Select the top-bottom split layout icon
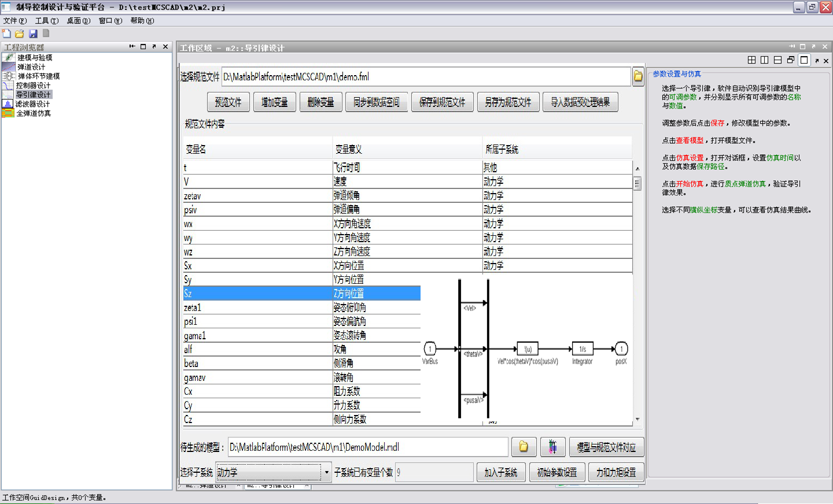The height and width of the screenshot is (504, 833). [777, 60]
